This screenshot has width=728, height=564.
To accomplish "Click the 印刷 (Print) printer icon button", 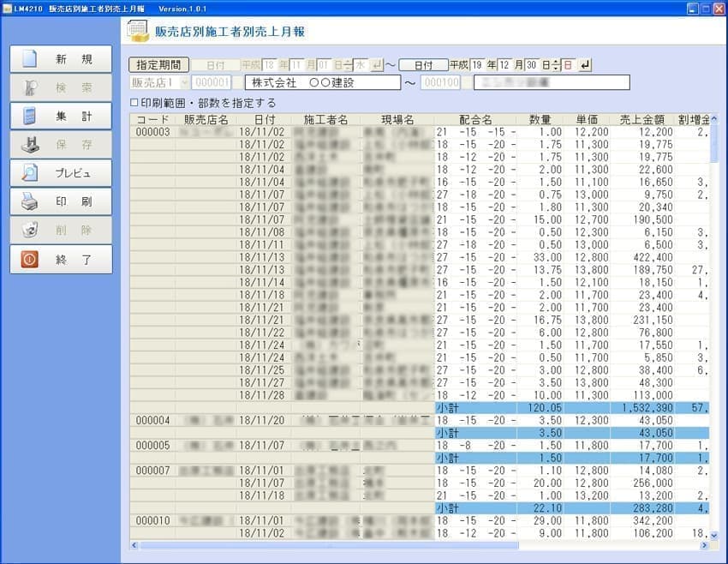I will (61, 202).
